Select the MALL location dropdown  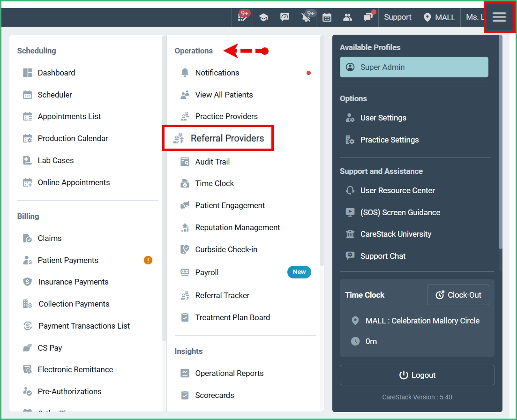(x=439, y=17)
